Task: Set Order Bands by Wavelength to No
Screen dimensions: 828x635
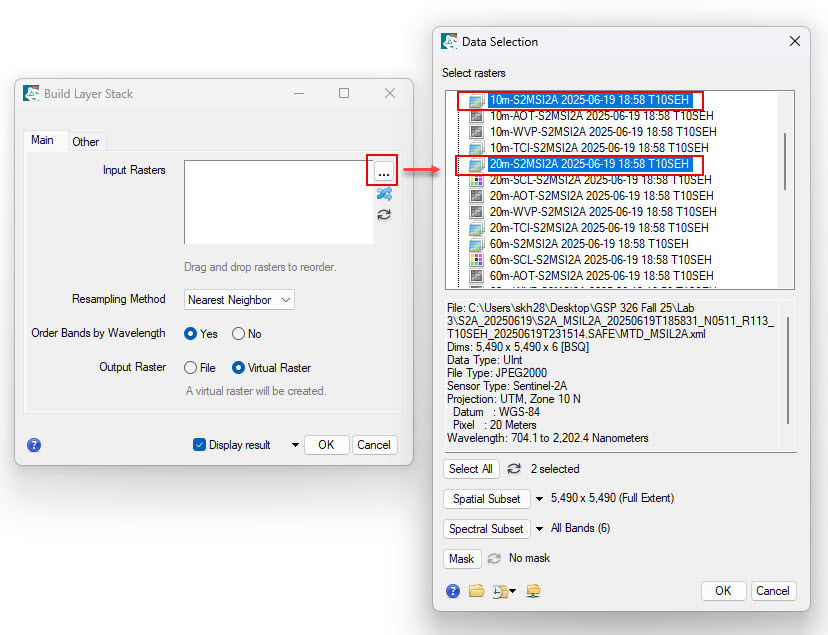Action: [x=239, y=334]
